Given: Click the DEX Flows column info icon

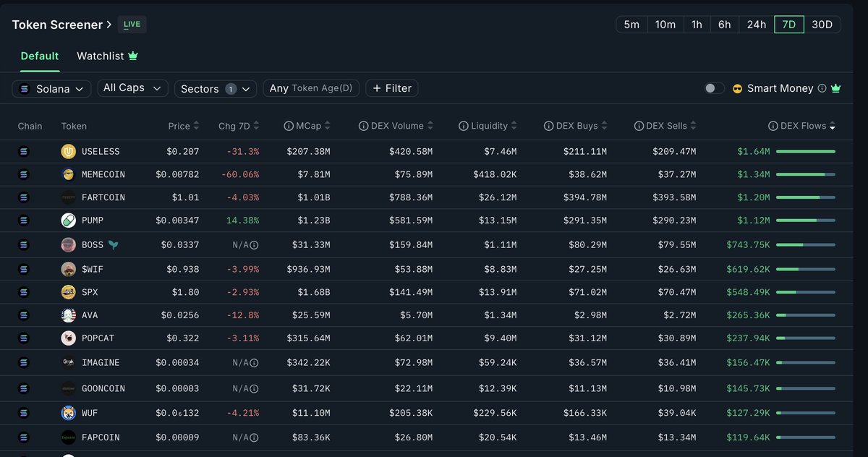Looking at the screenshot, I should point(772,125).
